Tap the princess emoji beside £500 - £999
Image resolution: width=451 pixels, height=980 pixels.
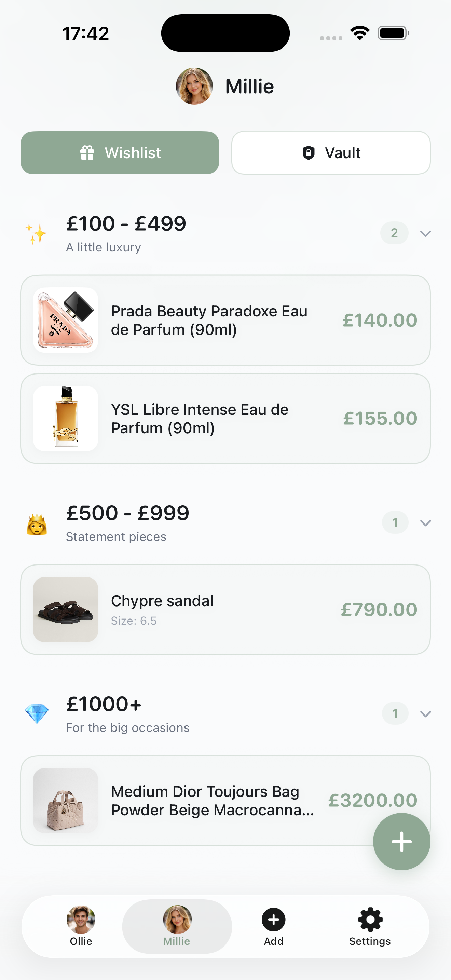coord(37,524)
